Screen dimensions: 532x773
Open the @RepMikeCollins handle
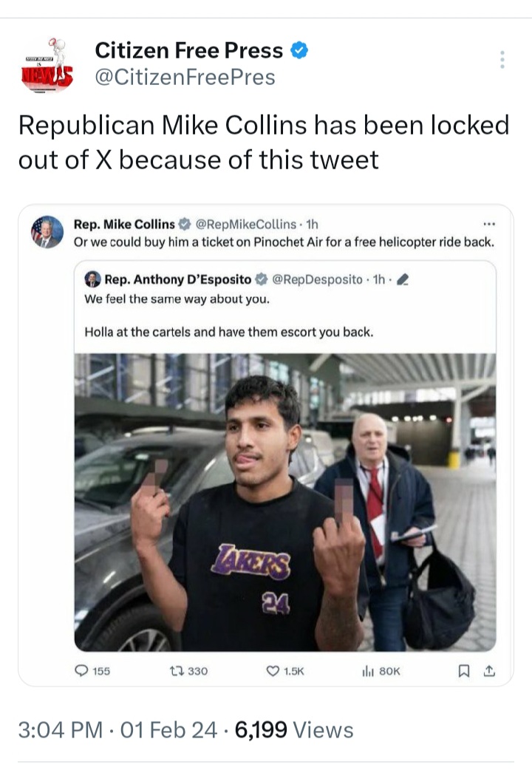coord(246,225)
